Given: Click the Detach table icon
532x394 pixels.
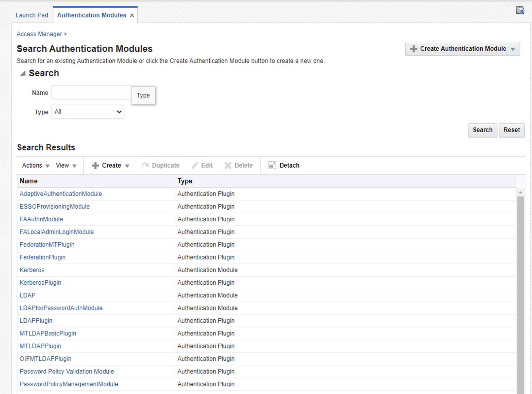Looking at the screenshot, I should [x=272, y=166].
